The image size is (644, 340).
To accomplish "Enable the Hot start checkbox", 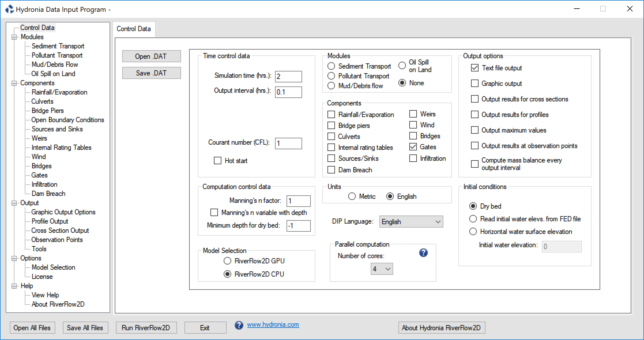I will point(218,160).
